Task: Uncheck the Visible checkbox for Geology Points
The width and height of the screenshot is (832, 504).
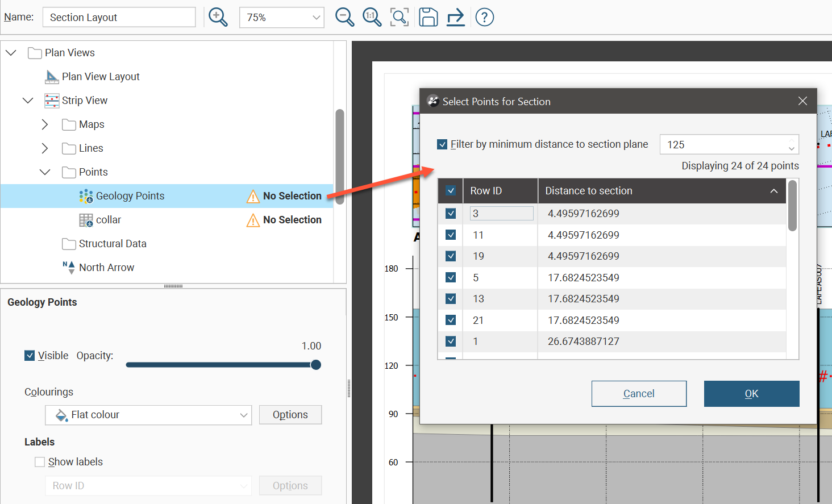Action: [30, 356]
